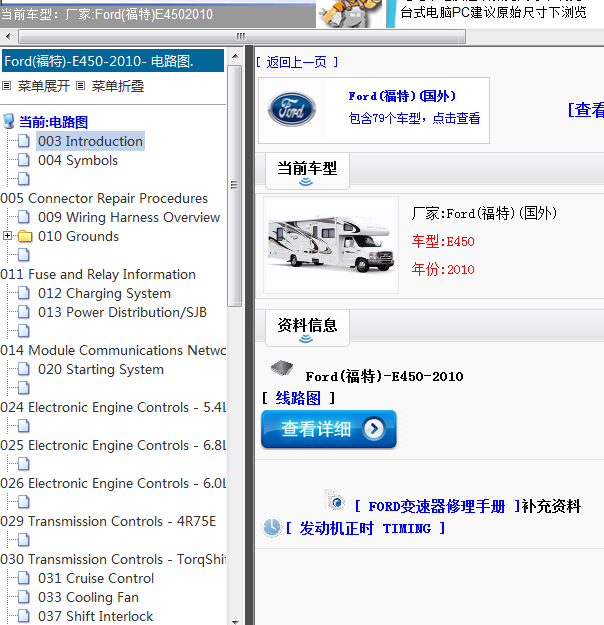
Task: Open the 线路图 wiring diagram link
Action: 298,398
